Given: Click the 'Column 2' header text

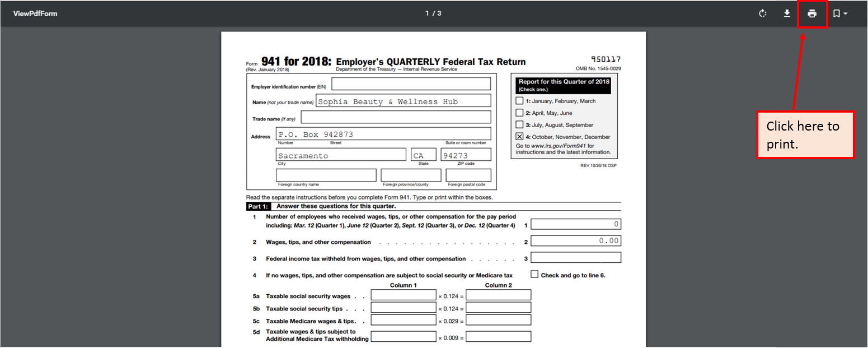Looking at the screenshot, I should [499, 285].
